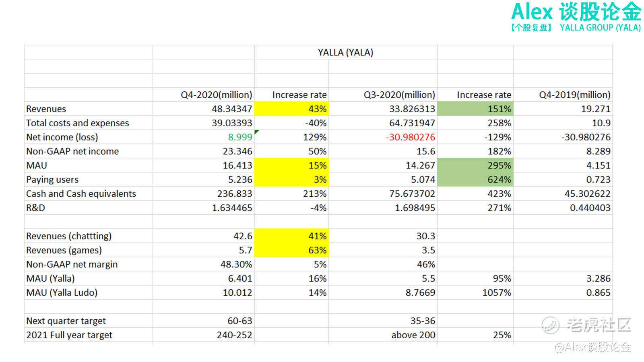
Task: Click the green 624% cell
Action: coord(475,179)
